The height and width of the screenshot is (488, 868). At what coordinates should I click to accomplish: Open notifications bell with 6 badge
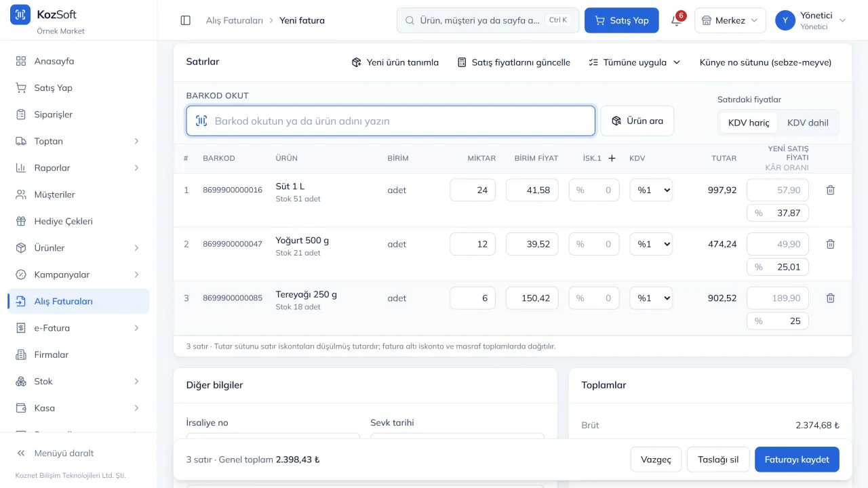677,20
